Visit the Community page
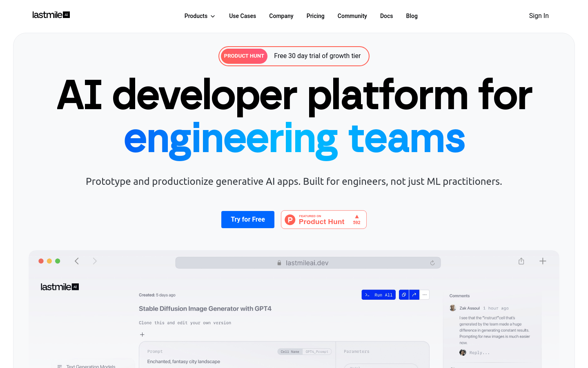This screenshot has width=588, height=368. (x=352, y=16)
